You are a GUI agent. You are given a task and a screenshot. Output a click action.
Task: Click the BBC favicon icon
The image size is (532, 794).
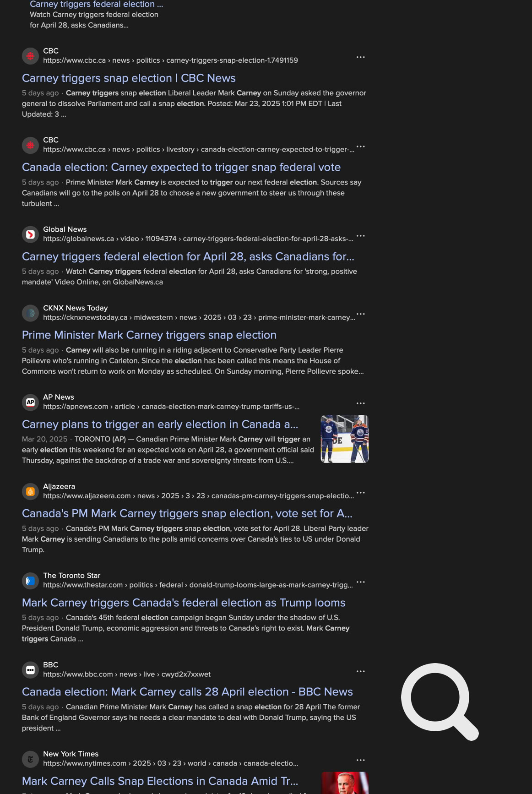(x=30, y=670)
